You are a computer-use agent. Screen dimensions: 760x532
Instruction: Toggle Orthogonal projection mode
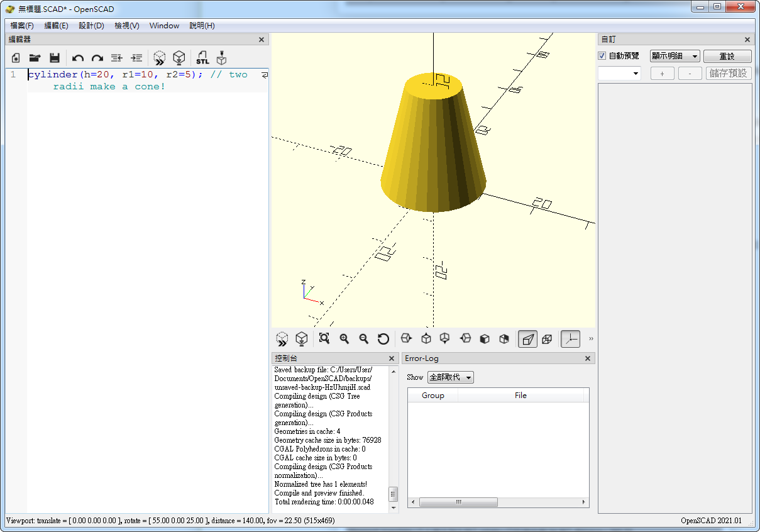(547, 339)
